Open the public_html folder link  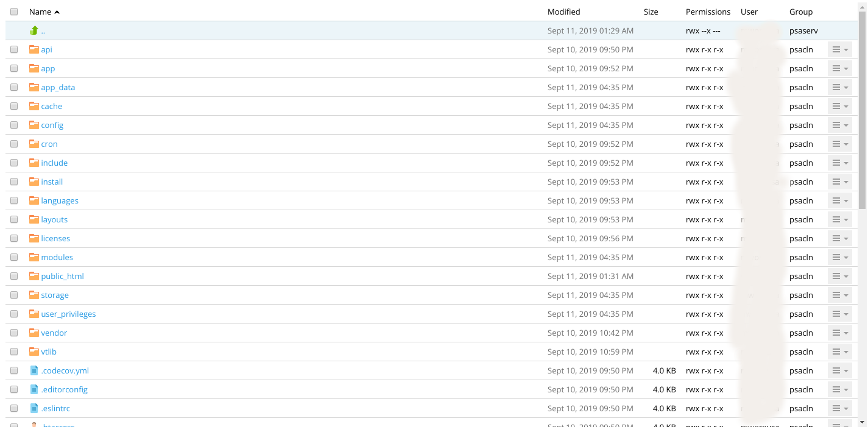pos(62,276)
